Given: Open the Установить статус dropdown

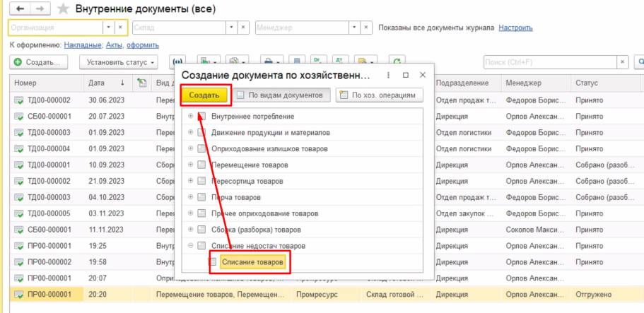Looking at the screenshot, I should [117, 62].
